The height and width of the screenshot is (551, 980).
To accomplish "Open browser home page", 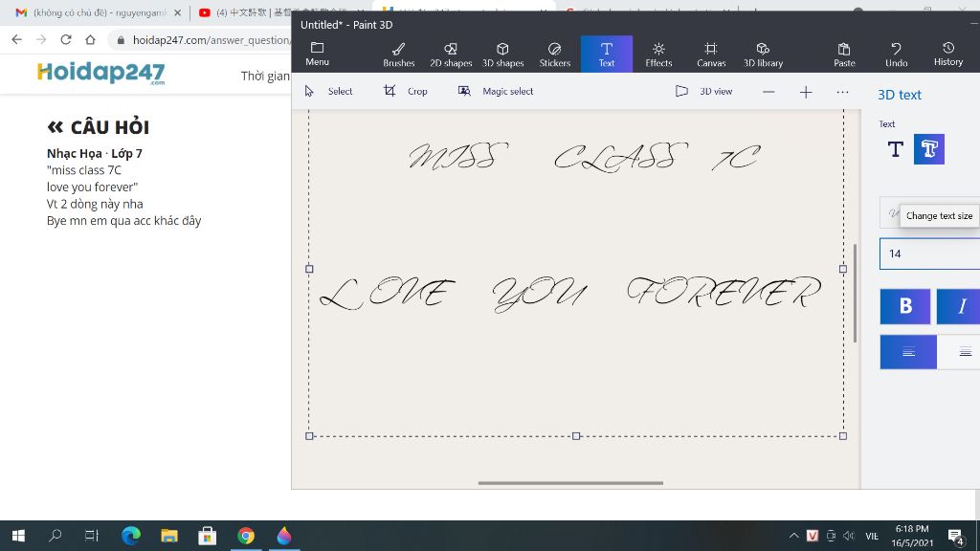I will click(91, 39).
